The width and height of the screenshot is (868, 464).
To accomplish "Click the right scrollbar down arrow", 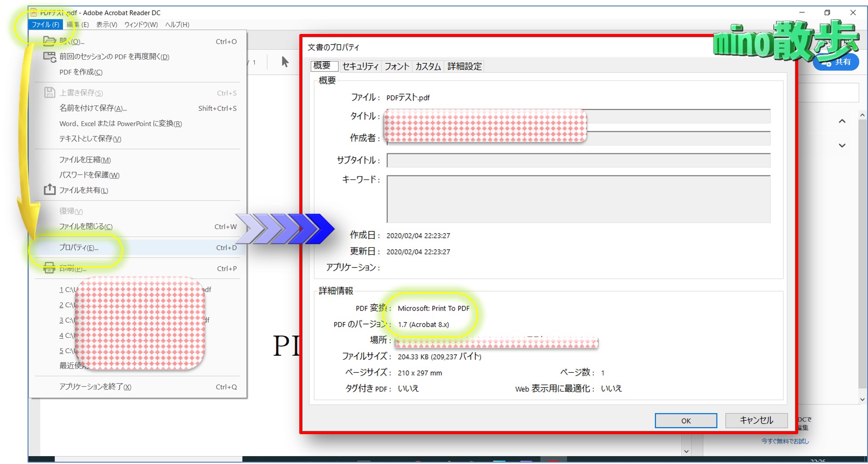I will click(x=862, y=399).
